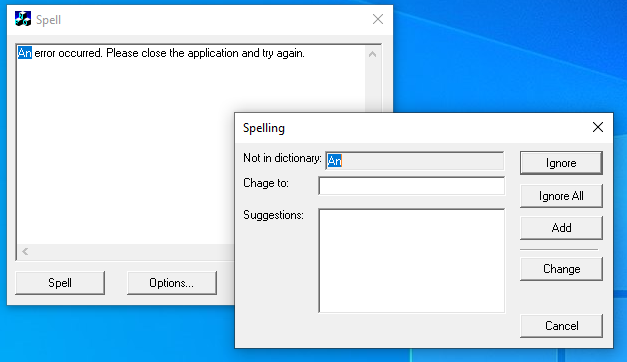The height and width of the screenshot is (362, 627).
Task: Click the word occurred in the text
Action: tap(80, 53)
